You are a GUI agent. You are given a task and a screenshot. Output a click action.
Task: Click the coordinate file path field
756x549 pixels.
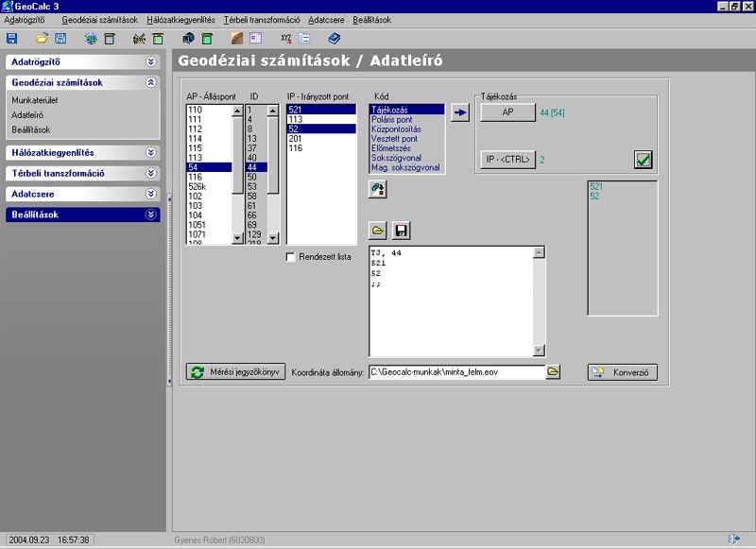click(x=457, y=372)
